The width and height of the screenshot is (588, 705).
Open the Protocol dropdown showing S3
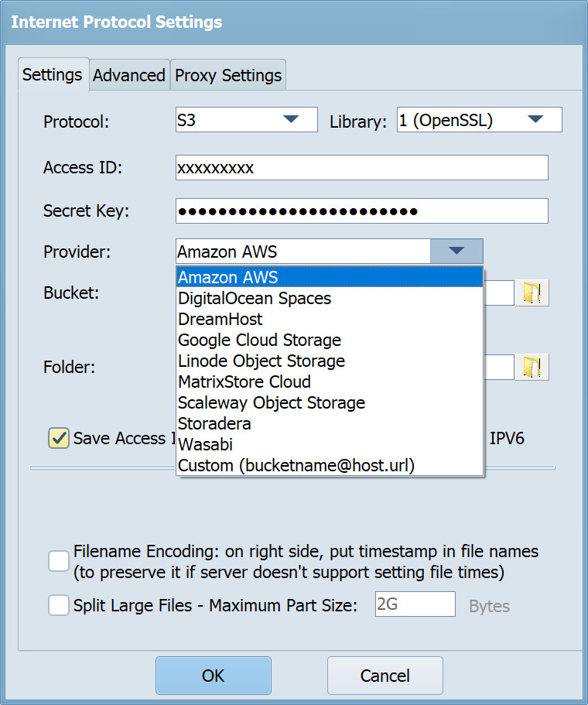click(x=246, y=120)
